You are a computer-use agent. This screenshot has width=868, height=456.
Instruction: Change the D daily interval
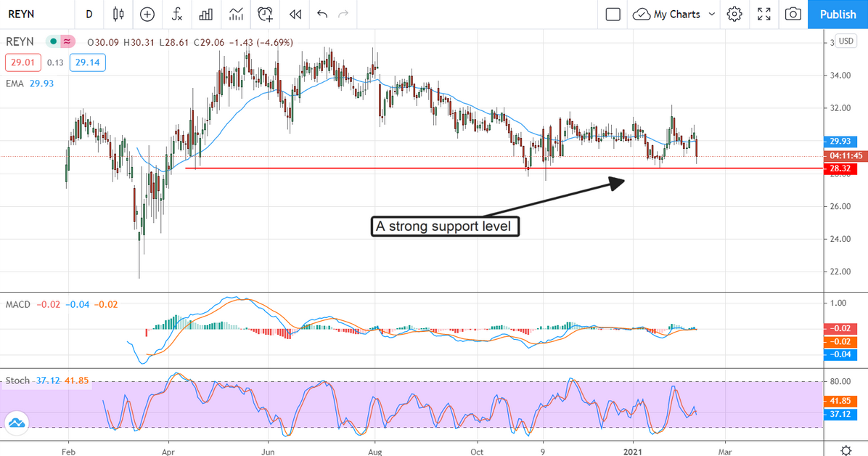tap(89, 15)
